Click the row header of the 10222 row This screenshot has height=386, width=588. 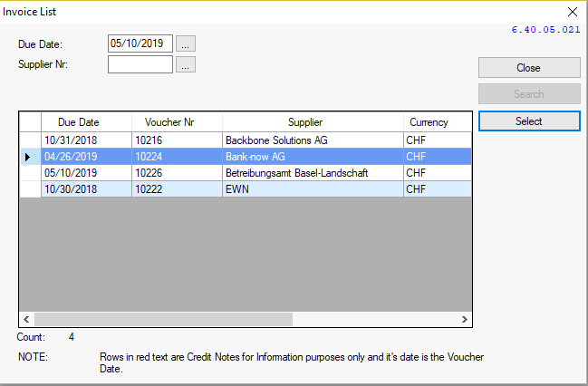30,189
